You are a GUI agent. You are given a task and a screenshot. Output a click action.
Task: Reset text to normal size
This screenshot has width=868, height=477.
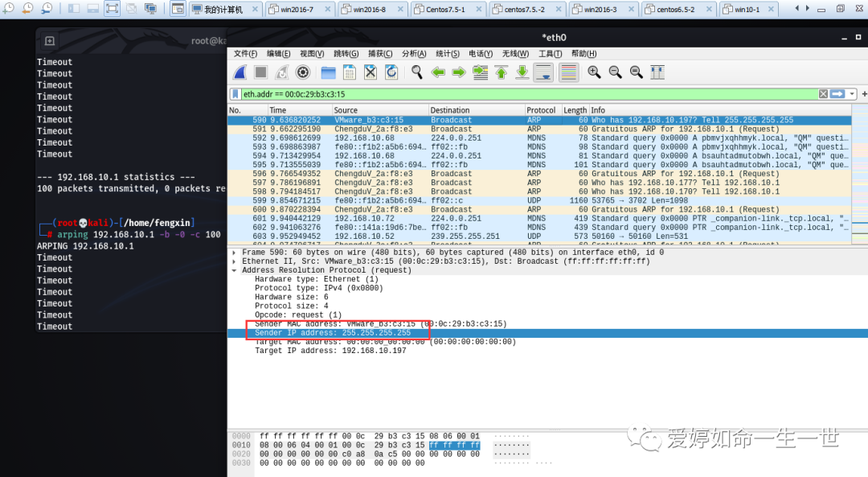click(x=636, y=72)
